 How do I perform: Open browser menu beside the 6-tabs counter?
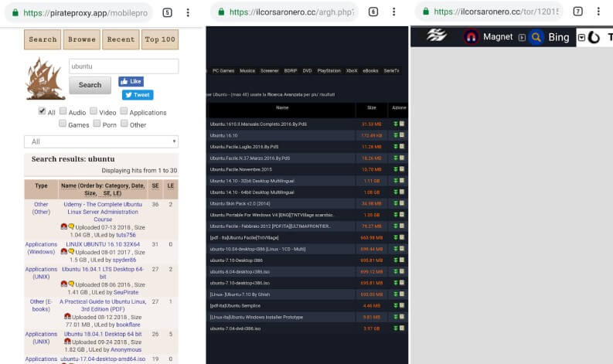(x=393, y=12)
